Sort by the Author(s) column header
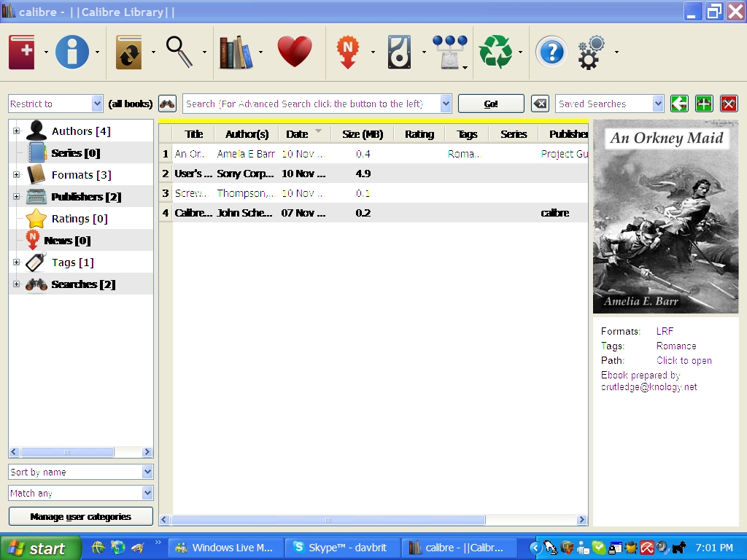The width and height of the screenshot is (747, 560). pyautogui.click(x=247, y=134)
